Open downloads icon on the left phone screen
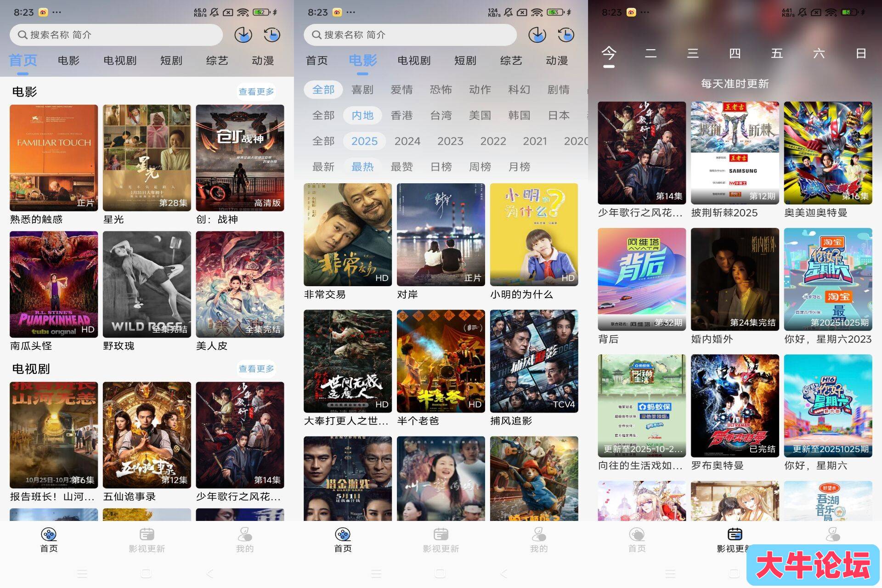 coord(243,35)
